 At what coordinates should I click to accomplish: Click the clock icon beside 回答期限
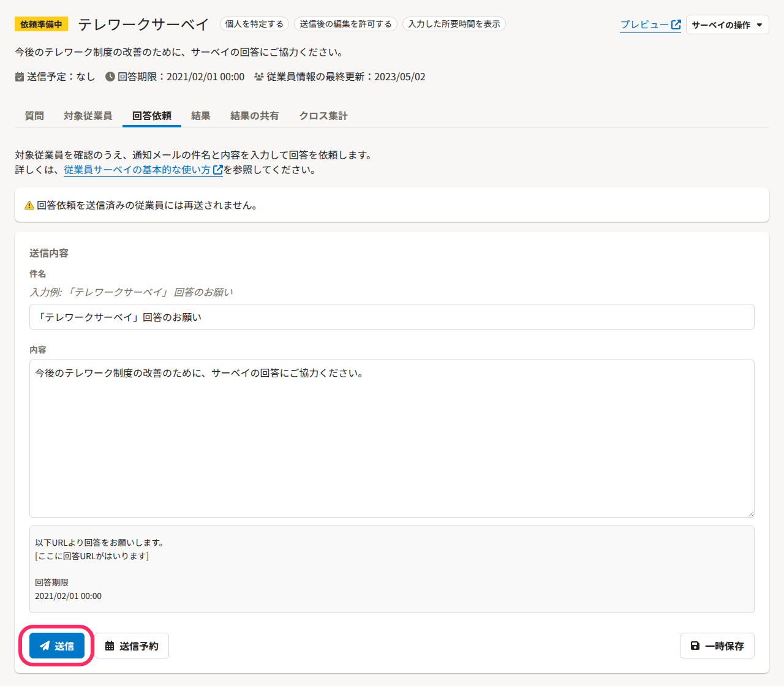coord(110,77)
